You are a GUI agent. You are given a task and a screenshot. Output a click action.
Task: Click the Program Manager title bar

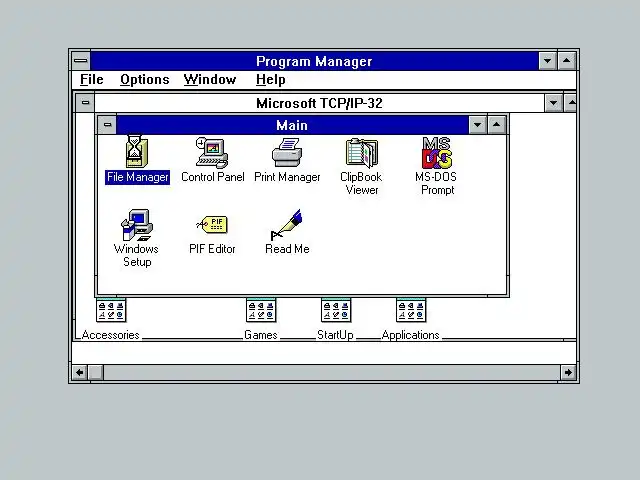pyautogui.click(x=314, y=61)
